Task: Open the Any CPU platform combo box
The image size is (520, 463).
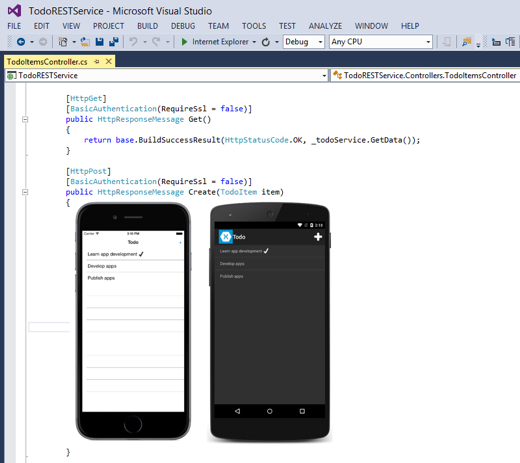Action: click(381, 42)
